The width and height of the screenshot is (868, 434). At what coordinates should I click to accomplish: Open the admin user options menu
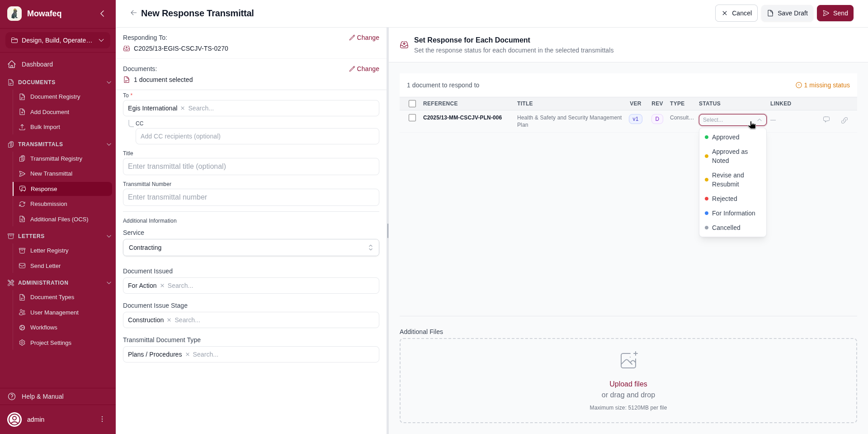point(102,419)
